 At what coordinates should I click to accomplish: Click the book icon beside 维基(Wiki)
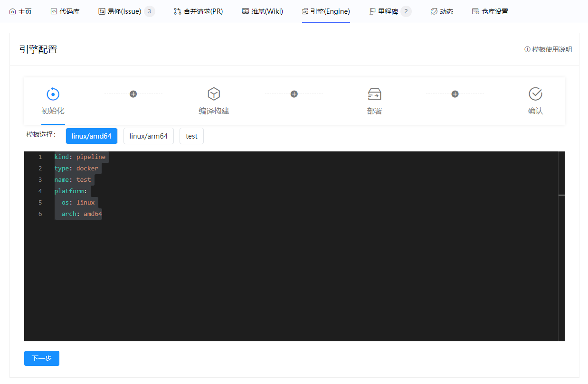click(x=245, y=11)
